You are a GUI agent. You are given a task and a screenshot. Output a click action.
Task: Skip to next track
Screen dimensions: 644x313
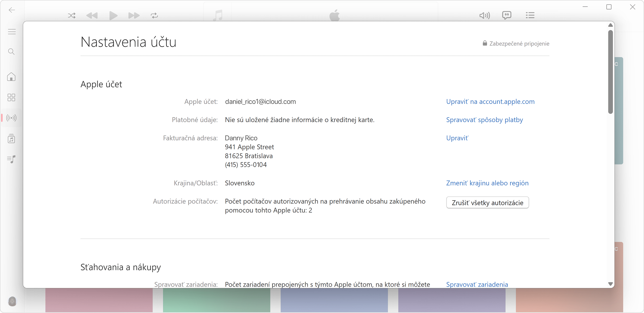click(x=134, y=16)
